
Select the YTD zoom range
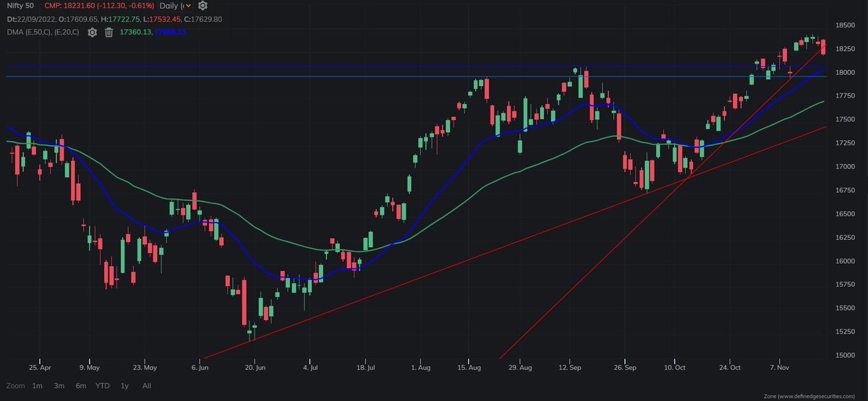coord(103,386)
